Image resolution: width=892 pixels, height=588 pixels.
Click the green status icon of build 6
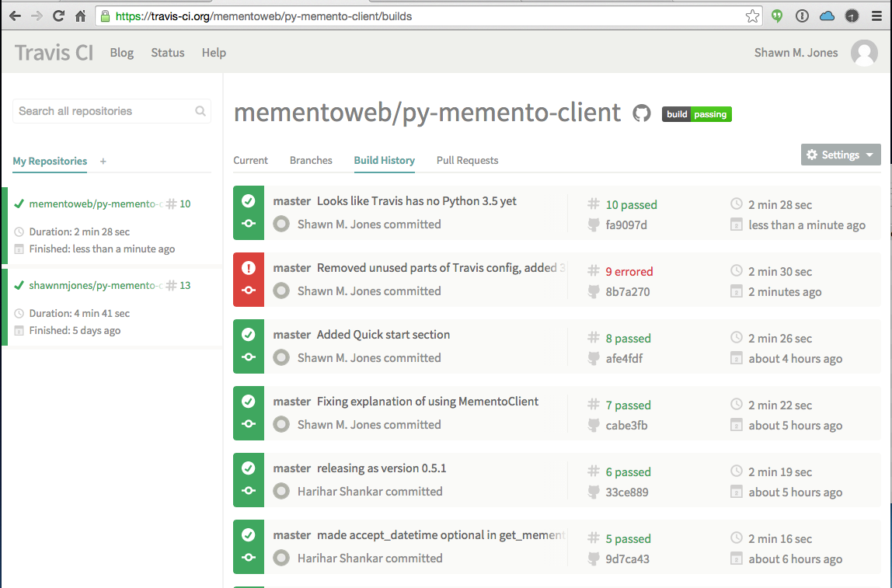pyautogui.click(x=249, y=468)
